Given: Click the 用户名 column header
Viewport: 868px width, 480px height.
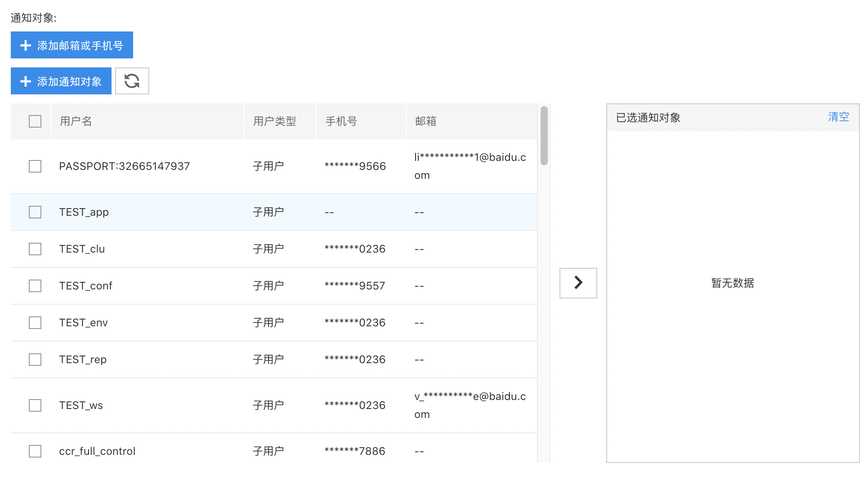Looking at the screenshot, I should tap(76, 121).
